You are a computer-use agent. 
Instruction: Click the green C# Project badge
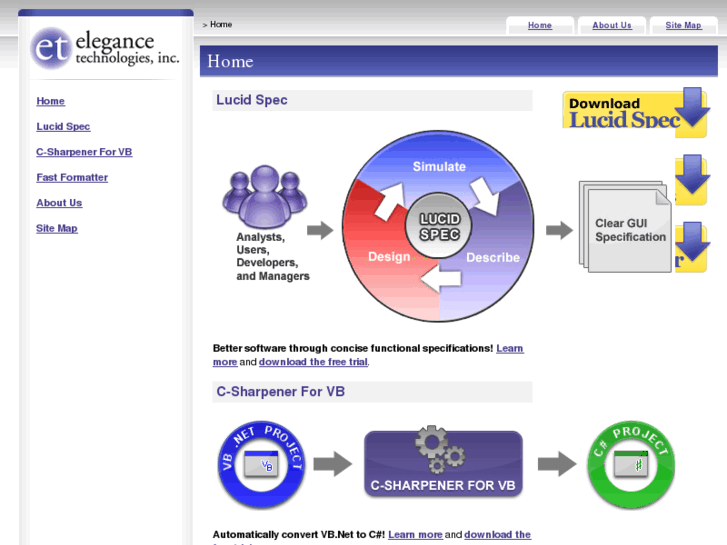pos(631,464)
